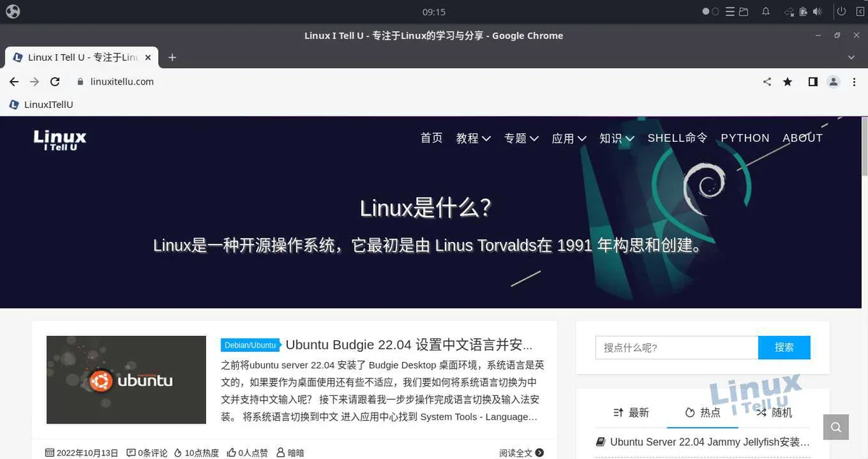Open the network status indicator
The image size is (868, 459).
pyautogui.click(x=790, y=12)
